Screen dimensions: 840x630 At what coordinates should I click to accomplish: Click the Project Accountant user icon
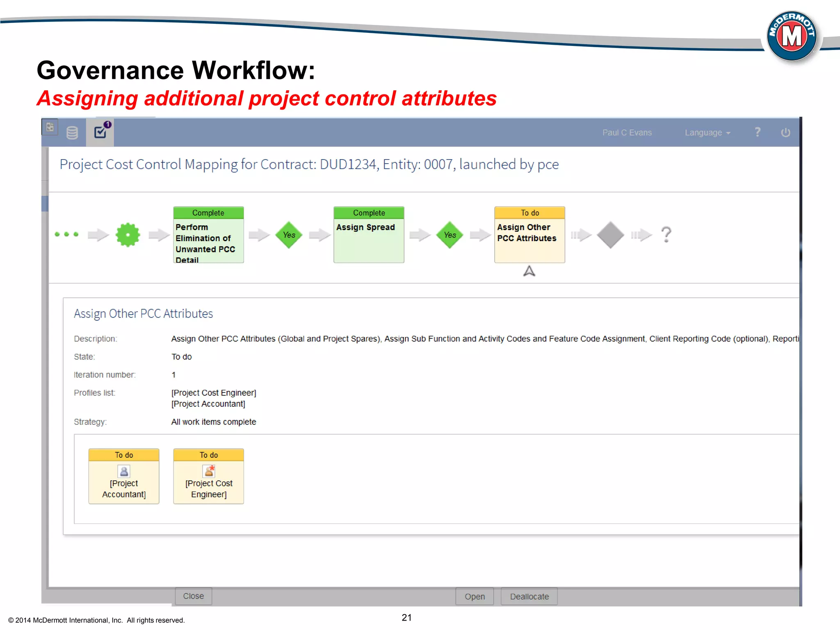tap(124, 471)
